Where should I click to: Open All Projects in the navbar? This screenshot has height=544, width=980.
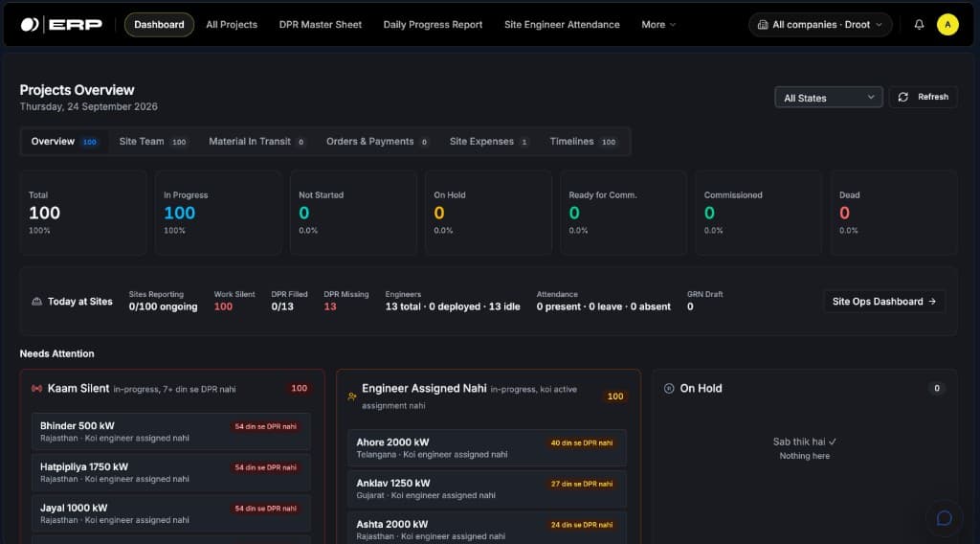232,24
